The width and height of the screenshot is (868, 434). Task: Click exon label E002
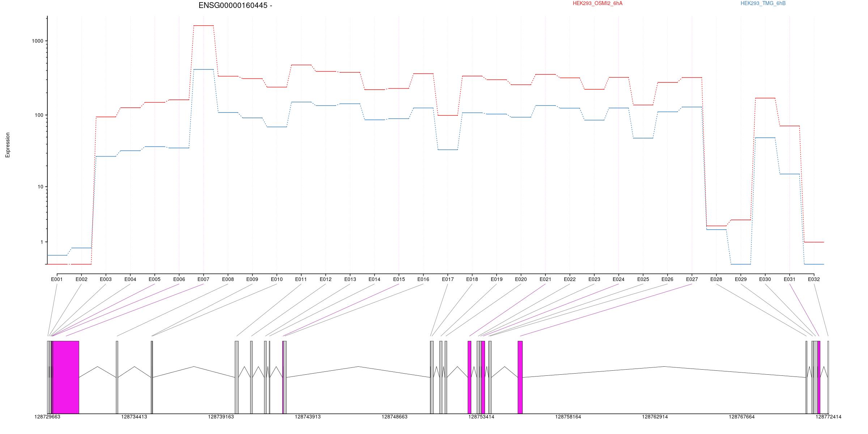point(81,279)
